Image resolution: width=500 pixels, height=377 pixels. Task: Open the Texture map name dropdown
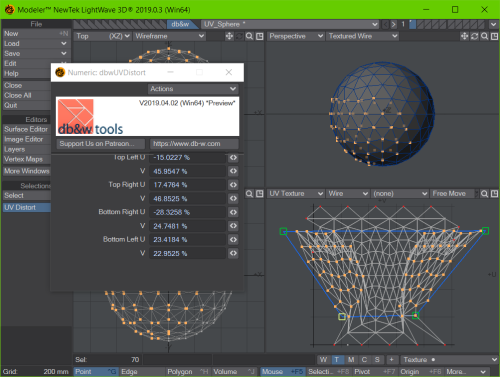pos(449,359)
